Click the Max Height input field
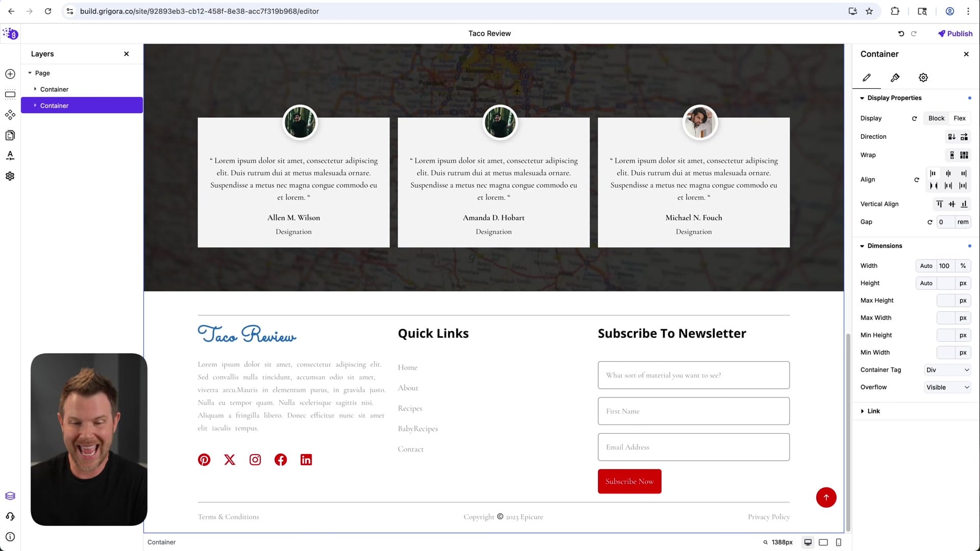The width and height of the screenshot is (980, 551). (x=946, y=300)
